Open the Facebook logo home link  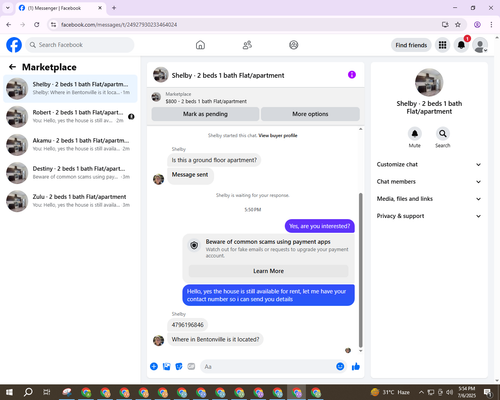point(14,45)
